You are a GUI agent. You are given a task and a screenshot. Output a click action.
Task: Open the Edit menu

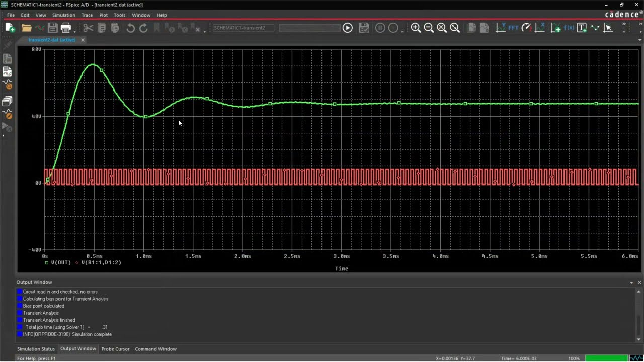click(x=25, y=15)
